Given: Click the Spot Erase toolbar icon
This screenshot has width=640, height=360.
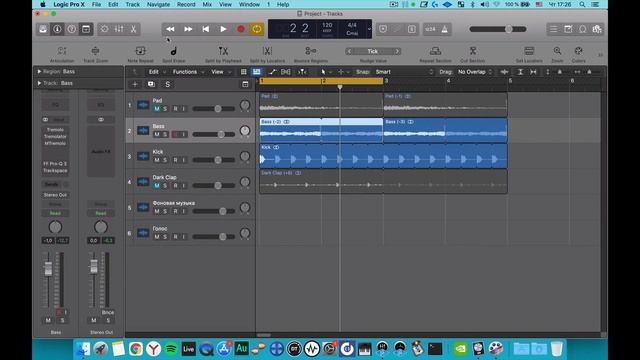Looking at the screenshot, I should [173, 51].
